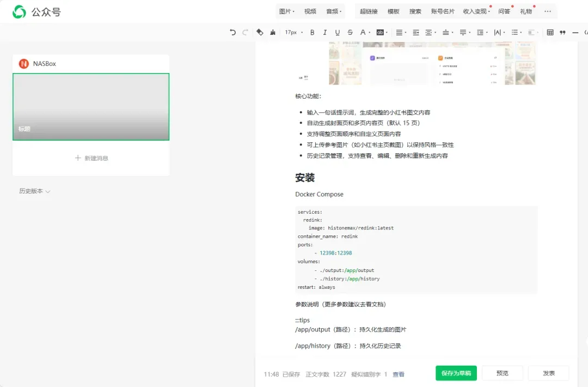
Task: Toggle underline formatting
Action: coord(338,33)
